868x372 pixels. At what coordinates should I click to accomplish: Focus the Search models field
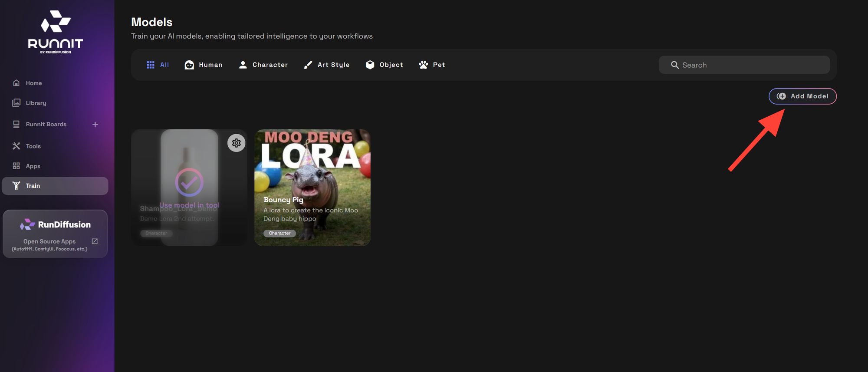[744, 65]
